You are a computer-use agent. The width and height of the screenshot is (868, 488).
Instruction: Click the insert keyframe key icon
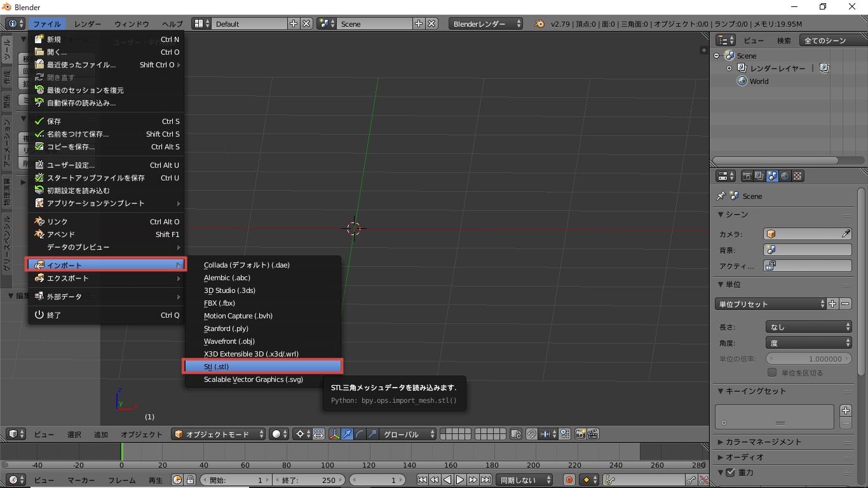point(691,480)
